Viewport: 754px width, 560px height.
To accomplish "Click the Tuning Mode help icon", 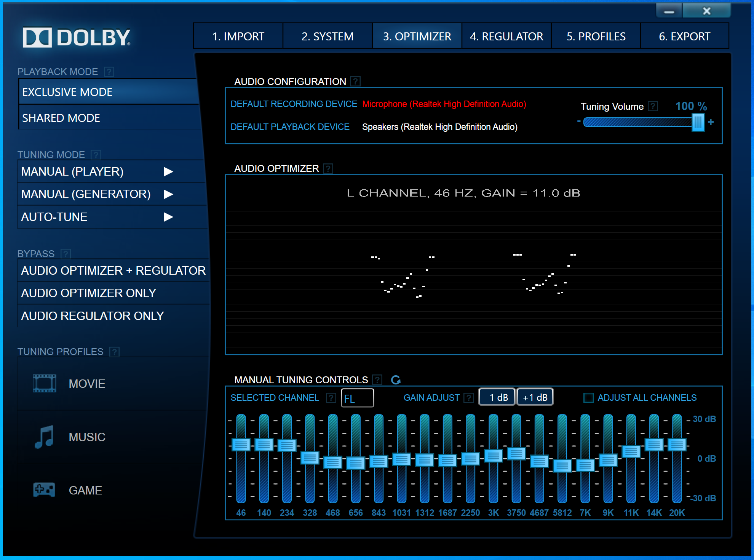I will pyautogui.click(x=96, y=155).
